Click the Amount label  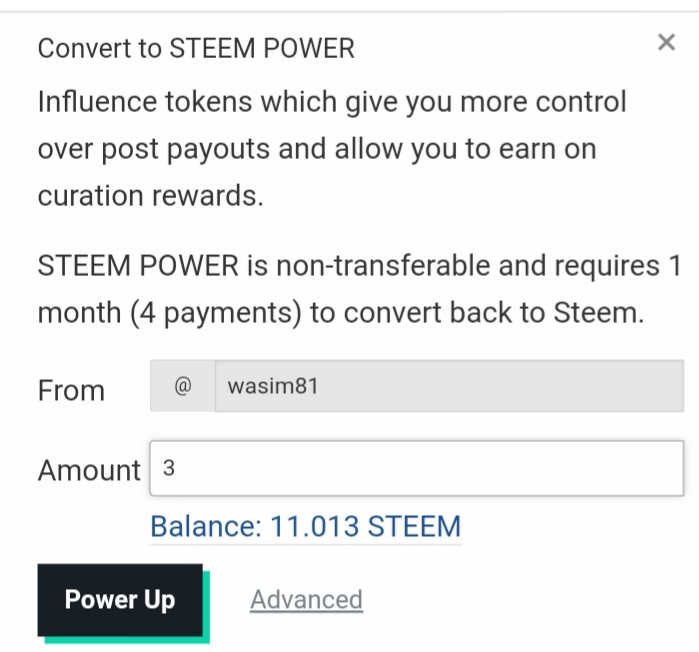[x=89, y=470]
